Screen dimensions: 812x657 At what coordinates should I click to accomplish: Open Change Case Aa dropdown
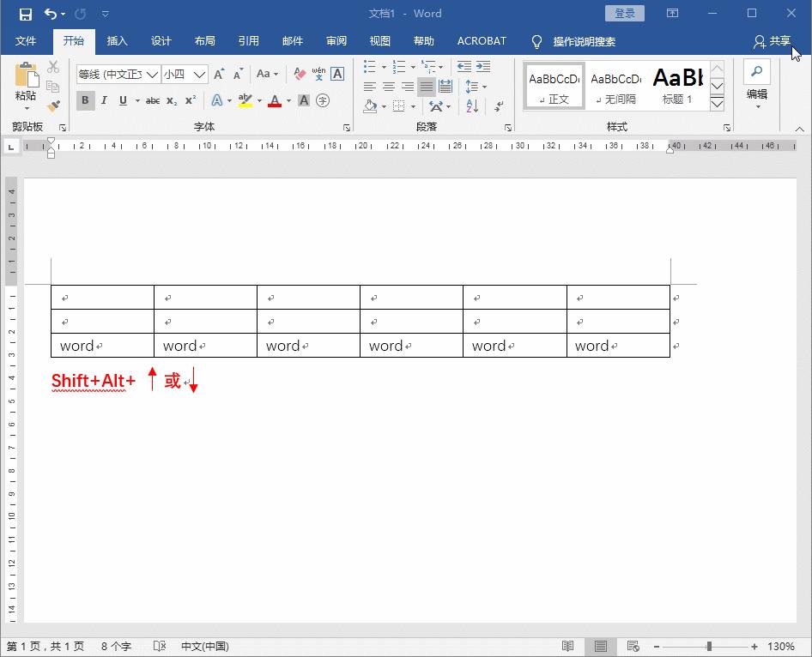pos(267,74)
